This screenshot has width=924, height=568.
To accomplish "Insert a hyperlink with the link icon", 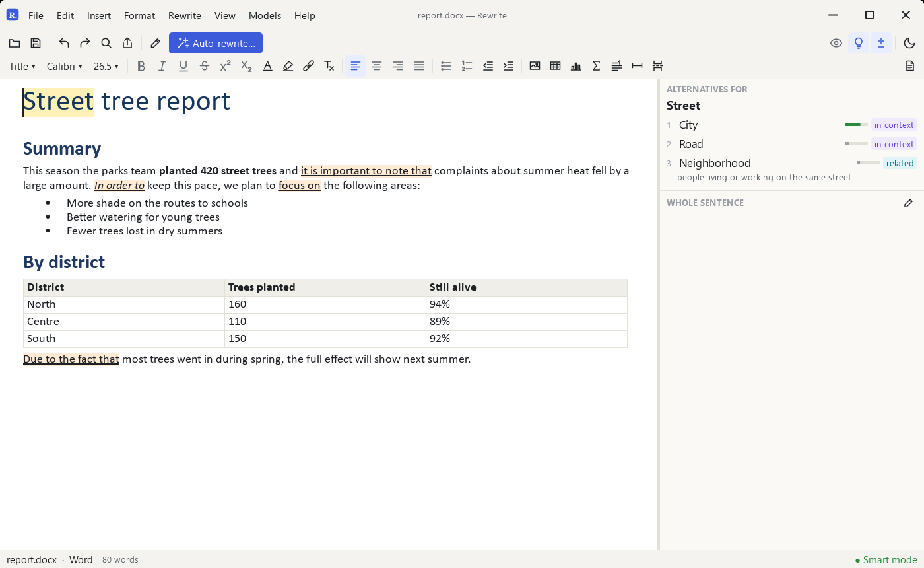I will coord(308,66).
